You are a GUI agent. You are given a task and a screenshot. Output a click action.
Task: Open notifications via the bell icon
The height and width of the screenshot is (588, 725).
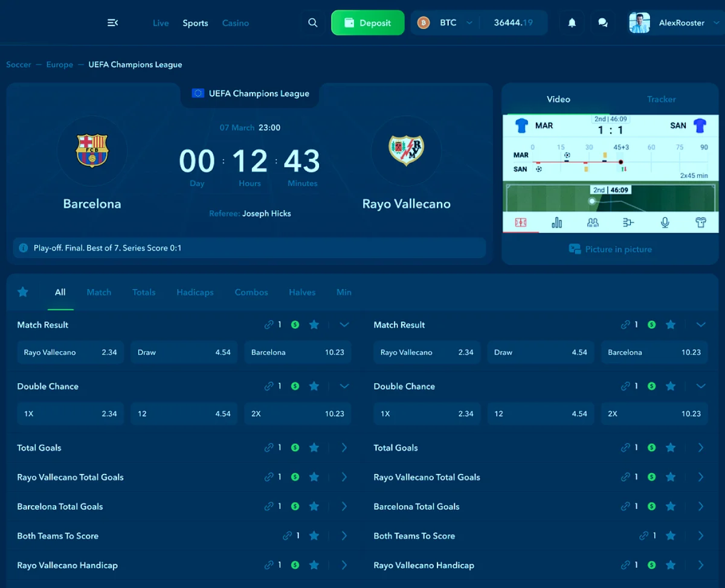tap(571, 22)
